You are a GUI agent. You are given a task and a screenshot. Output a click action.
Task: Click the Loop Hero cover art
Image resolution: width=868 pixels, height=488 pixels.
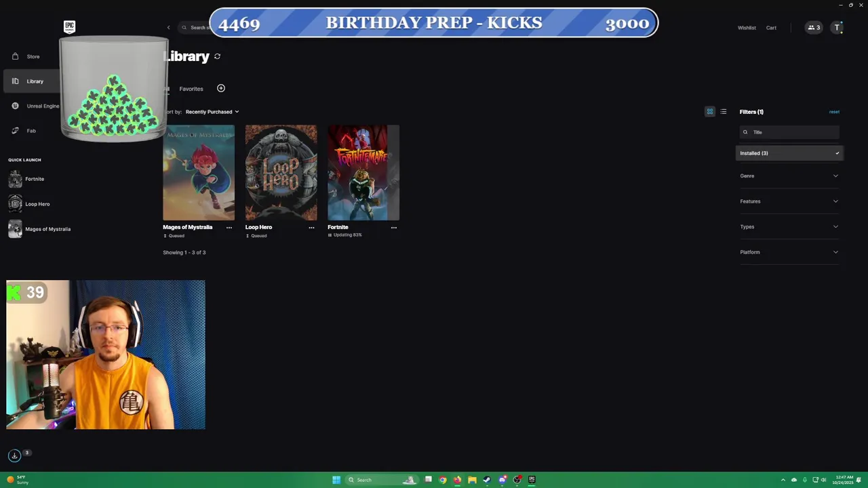tap(281, 173)
